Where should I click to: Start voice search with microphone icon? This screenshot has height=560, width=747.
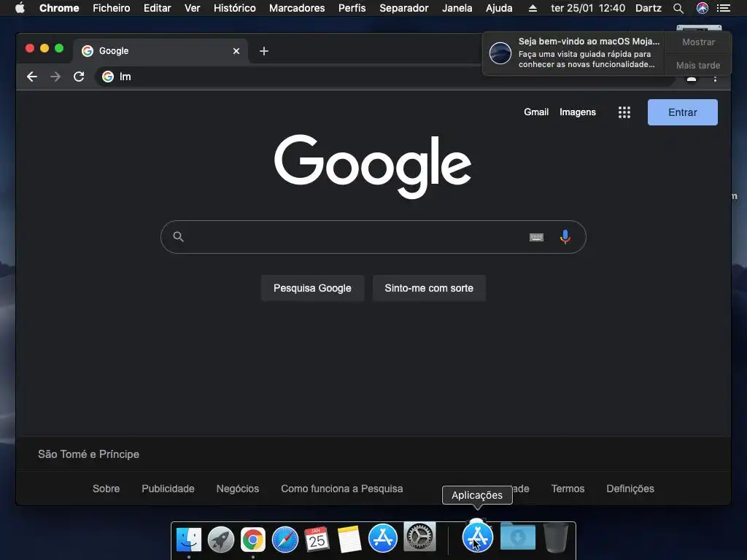pyautogui.click(x=565, y=237)
